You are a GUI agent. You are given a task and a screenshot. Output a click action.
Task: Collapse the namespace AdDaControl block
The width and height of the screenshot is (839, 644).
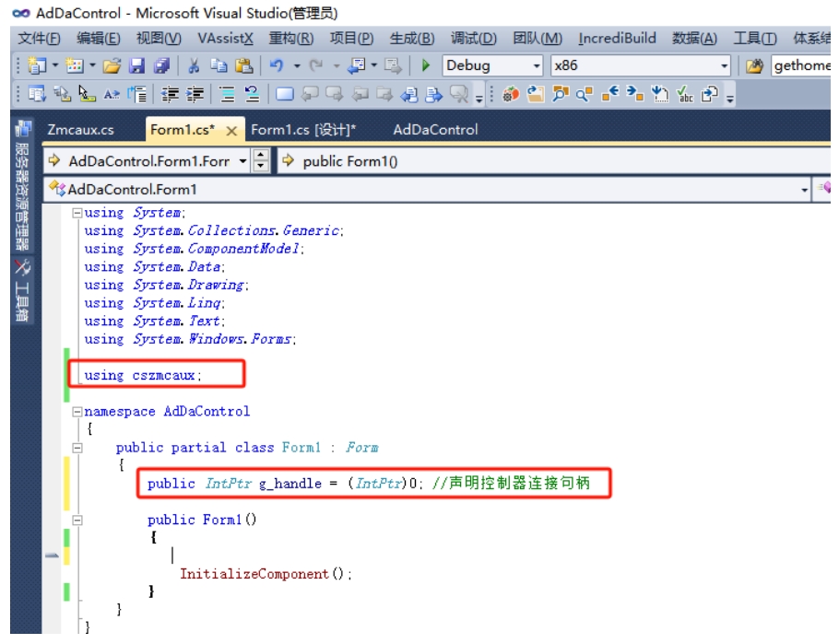(x=77, y=411)
